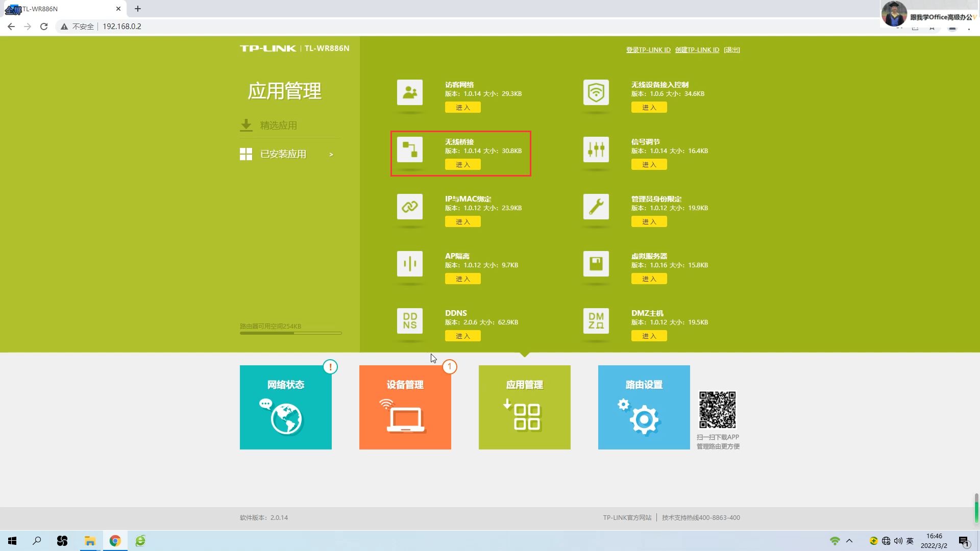Open the Windows Start menu
Screen dimensions: 980x551
coord(12,541)
